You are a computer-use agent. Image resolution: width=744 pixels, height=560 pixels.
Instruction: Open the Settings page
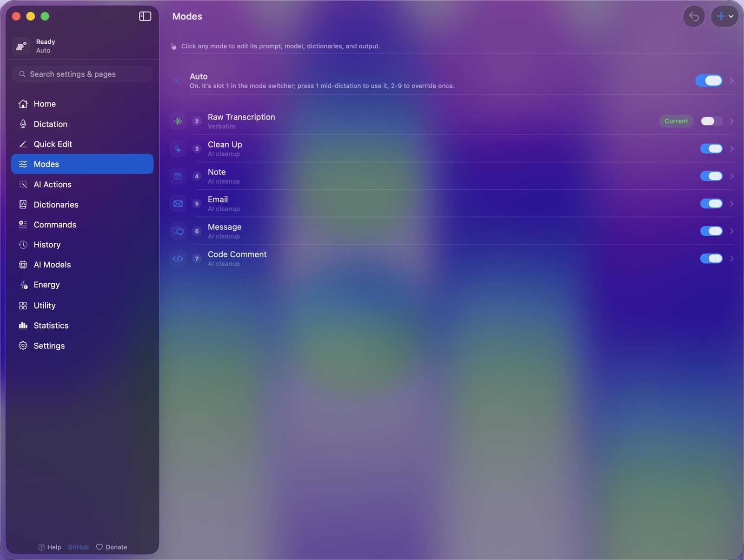82,346
